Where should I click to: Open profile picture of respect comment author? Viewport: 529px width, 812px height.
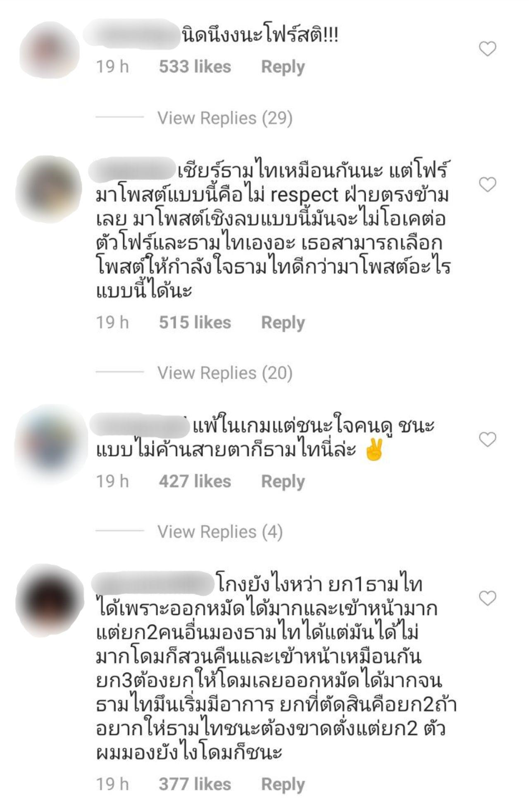(x=49, y=189)
